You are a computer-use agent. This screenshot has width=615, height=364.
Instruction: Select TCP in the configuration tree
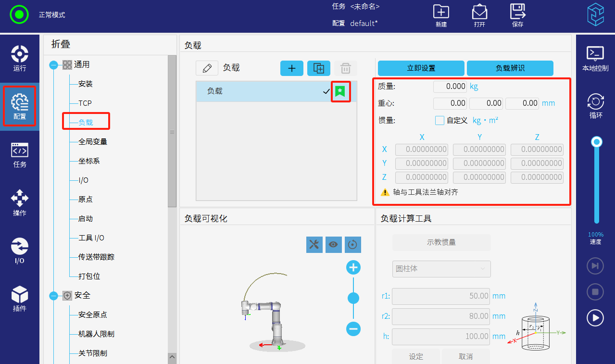(85, 103)
